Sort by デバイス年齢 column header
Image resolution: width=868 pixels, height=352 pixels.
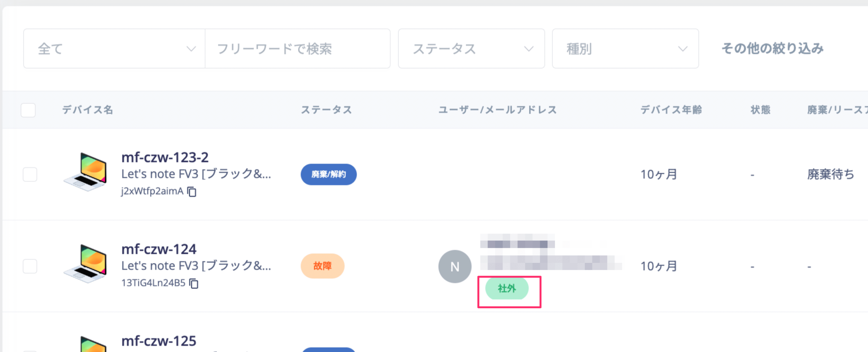(x=671, y=110)
